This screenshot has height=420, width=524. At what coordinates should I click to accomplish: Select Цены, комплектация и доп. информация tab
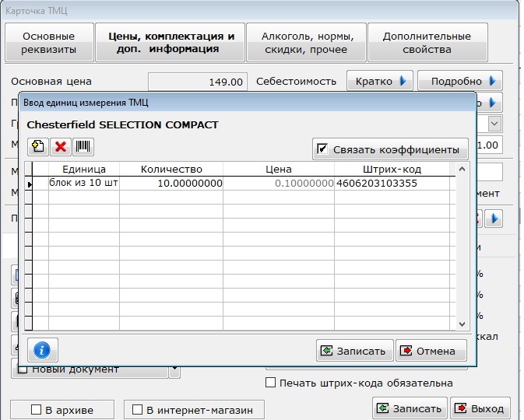click(170, 43)
